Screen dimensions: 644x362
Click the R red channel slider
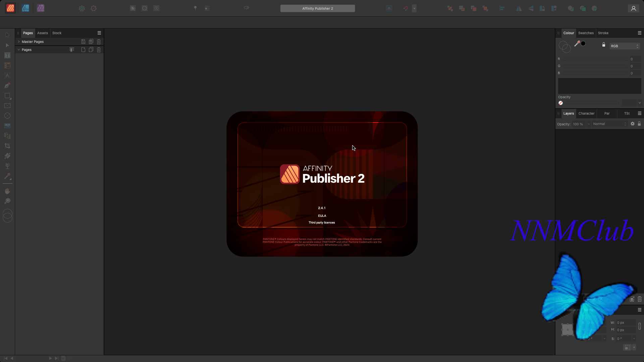595,59
